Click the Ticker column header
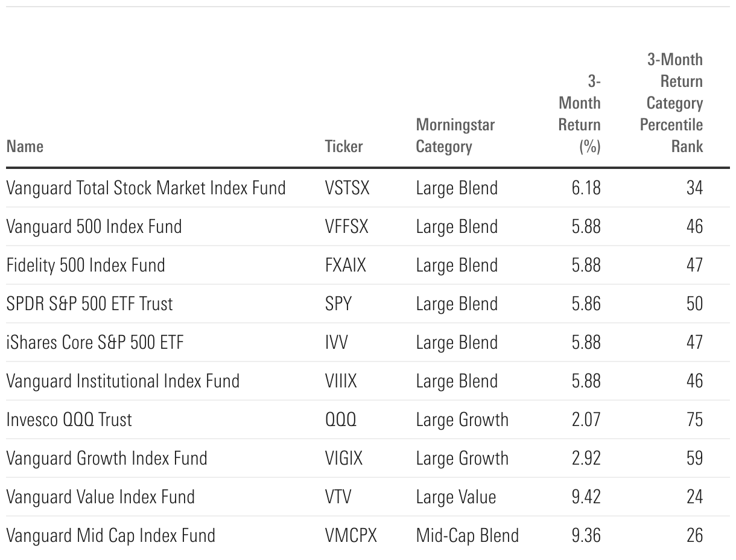Viewport: 736px width, 560px height. coord(344,147)
